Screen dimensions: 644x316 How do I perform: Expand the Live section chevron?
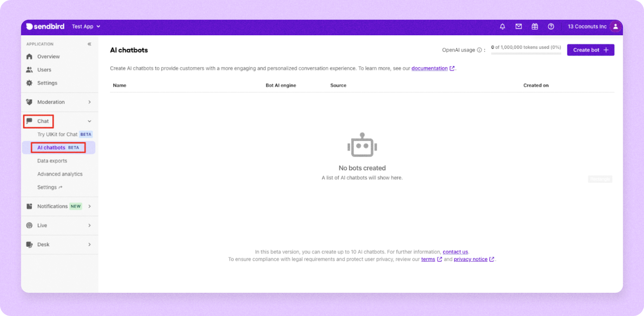(89, 225)
